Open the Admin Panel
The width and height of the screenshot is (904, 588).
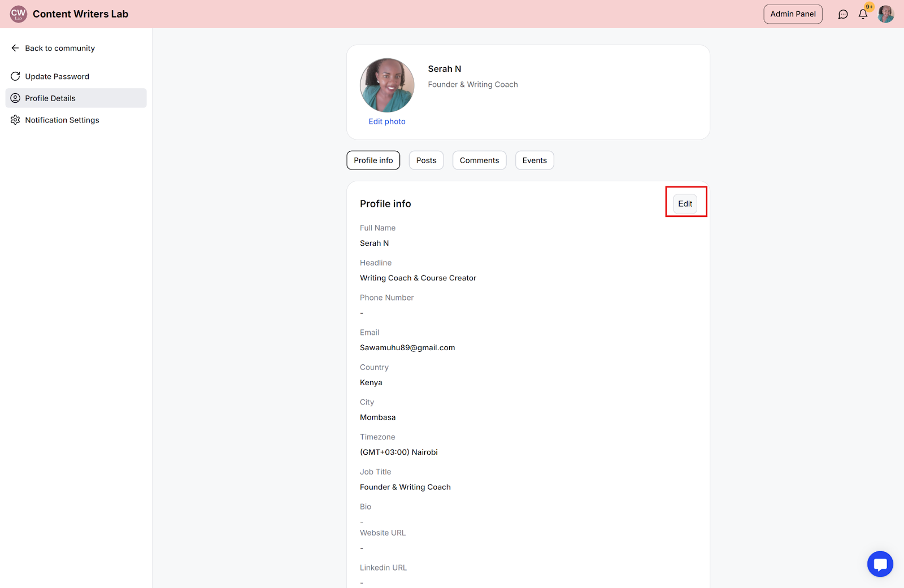[793, 14]
